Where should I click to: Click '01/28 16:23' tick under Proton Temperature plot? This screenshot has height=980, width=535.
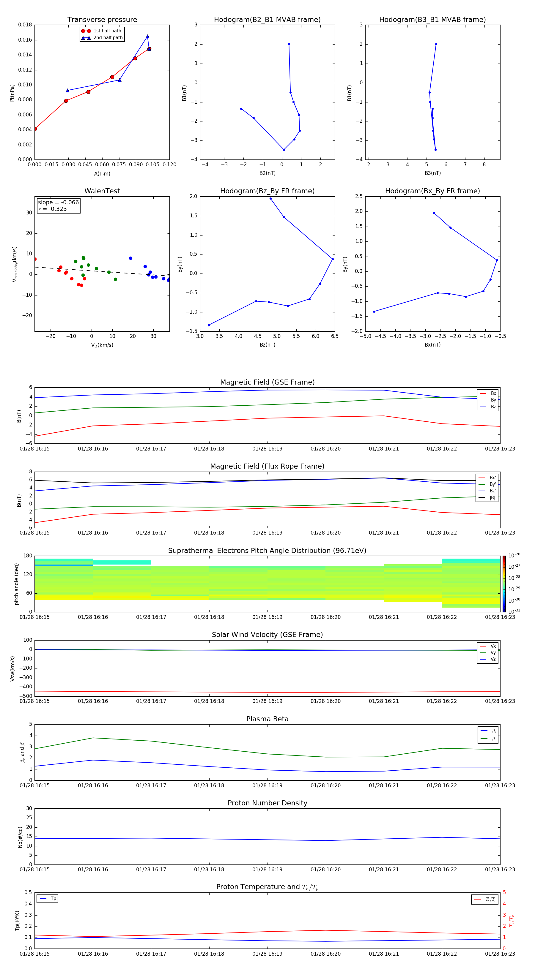(500, 954)
